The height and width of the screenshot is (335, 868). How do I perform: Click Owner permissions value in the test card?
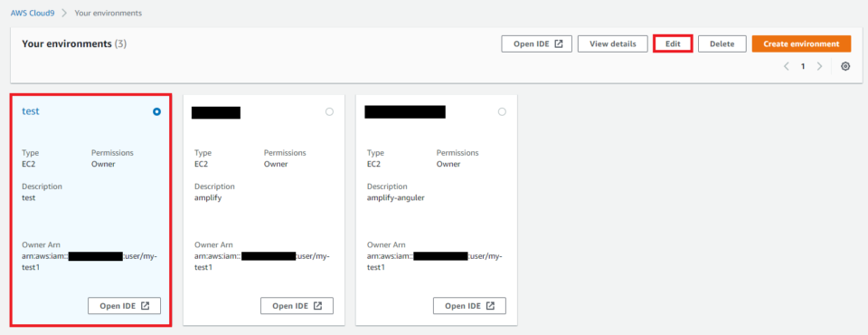coord(103,164)
